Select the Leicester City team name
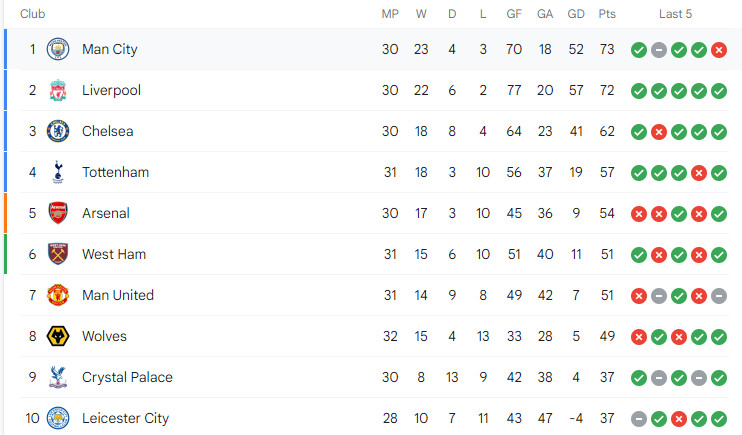742x435 pixels. [x=125, y=418]
